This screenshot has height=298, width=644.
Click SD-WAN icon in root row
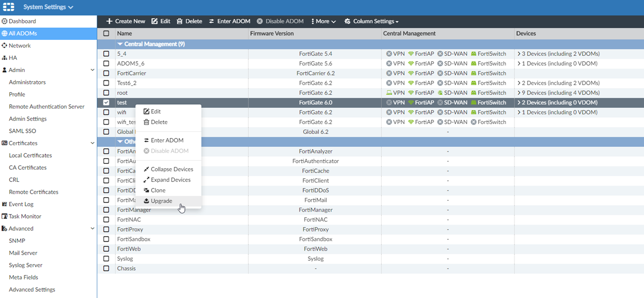[440, 93]
